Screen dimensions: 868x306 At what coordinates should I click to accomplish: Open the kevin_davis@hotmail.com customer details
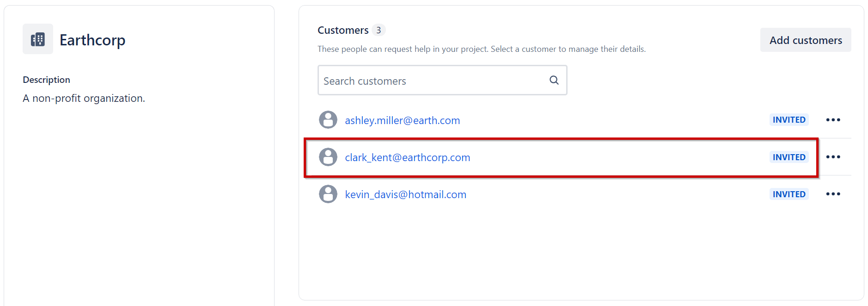tap(405, 194)
